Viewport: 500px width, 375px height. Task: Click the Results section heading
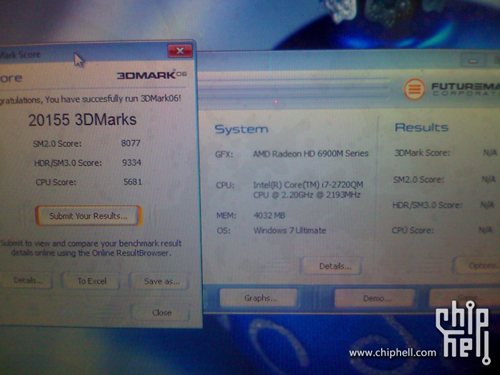tap(421, 127)
